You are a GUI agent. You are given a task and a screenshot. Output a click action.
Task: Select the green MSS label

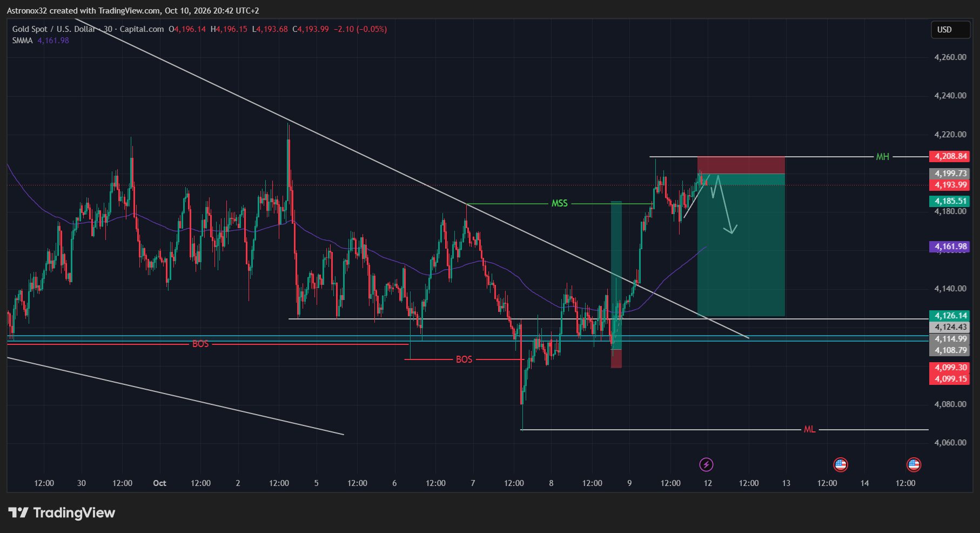[x=559, y=203]
